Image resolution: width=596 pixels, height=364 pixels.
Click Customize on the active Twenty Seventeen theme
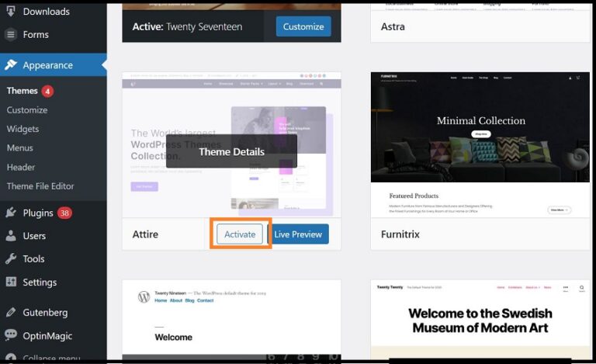pos(303,26)
